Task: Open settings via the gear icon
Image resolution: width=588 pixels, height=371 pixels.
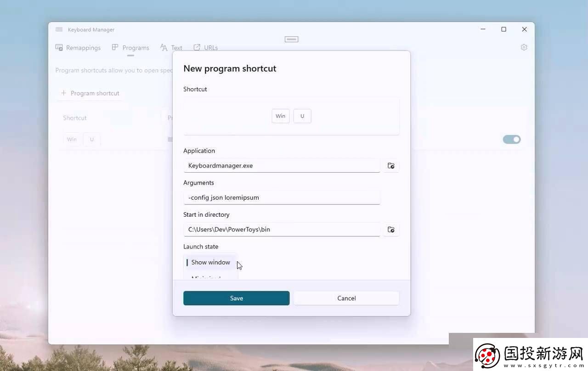Action: pyautogui.click(x=524, y=47)
